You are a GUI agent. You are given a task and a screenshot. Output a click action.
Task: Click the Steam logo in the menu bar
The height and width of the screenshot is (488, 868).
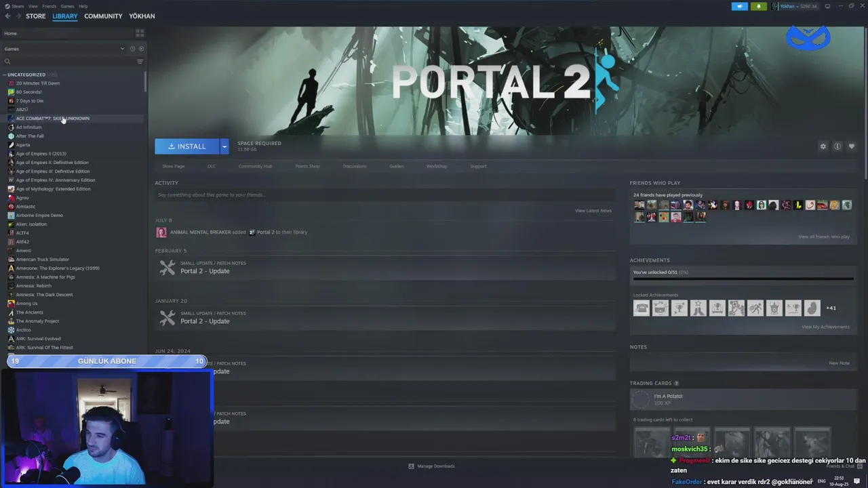tap(6, 6)
